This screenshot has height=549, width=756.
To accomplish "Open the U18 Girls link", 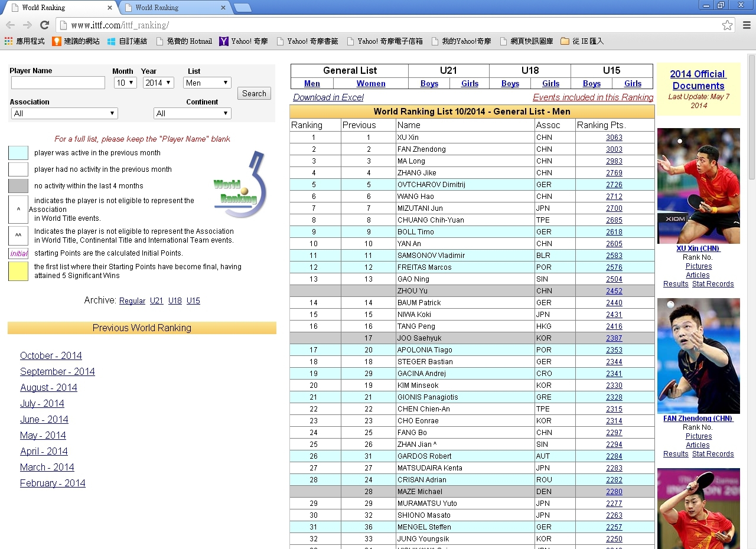I will (551, 84).
